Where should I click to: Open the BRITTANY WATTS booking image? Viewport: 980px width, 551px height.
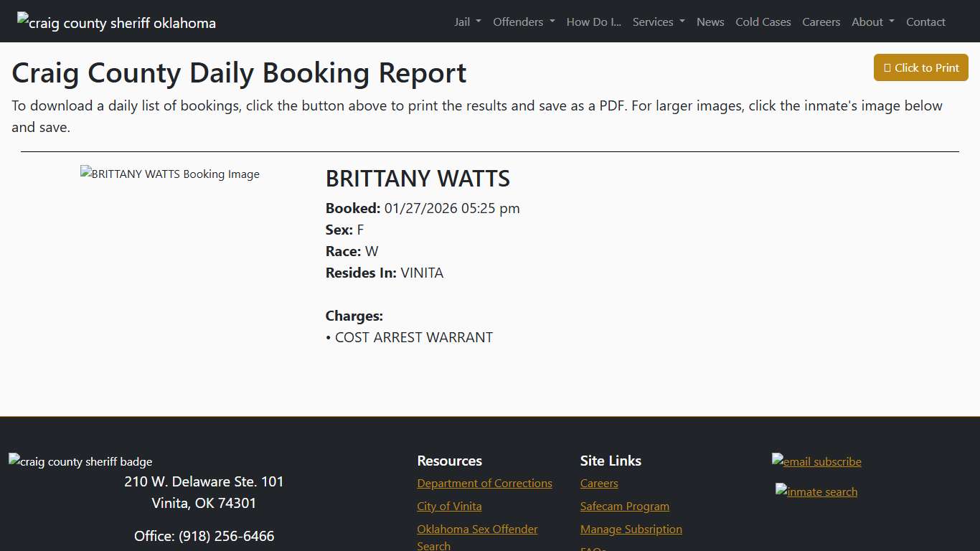tap(169, 174)
